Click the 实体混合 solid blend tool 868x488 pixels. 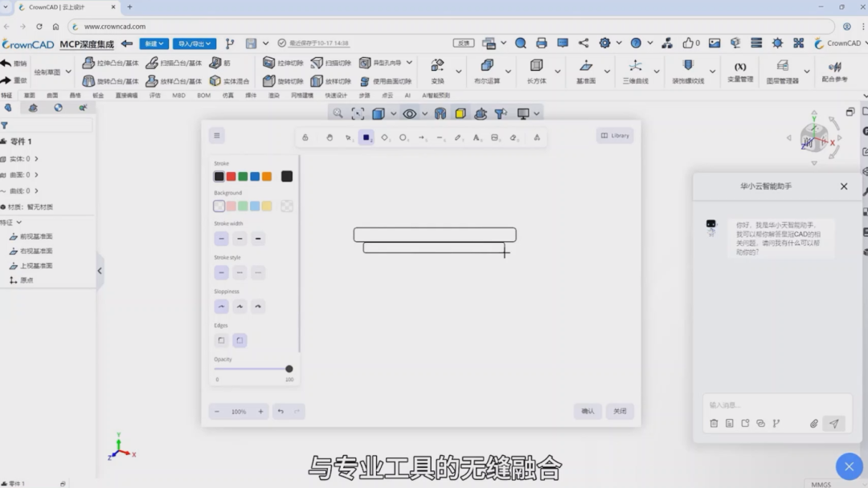229,81
